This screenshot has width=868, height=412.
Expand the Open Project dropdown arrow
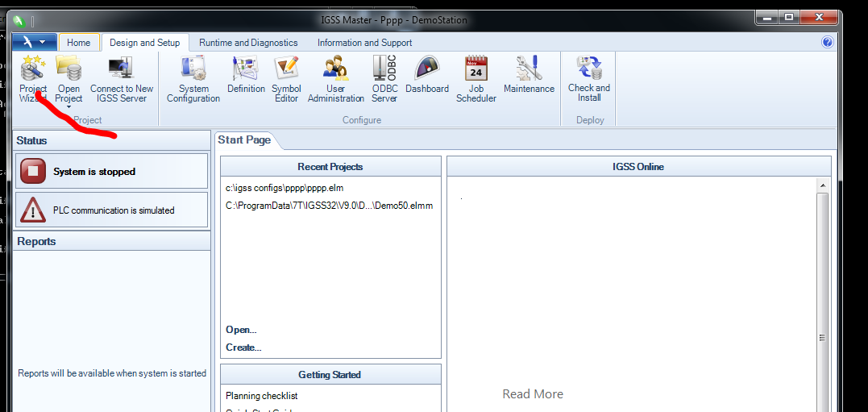point(69,107)
